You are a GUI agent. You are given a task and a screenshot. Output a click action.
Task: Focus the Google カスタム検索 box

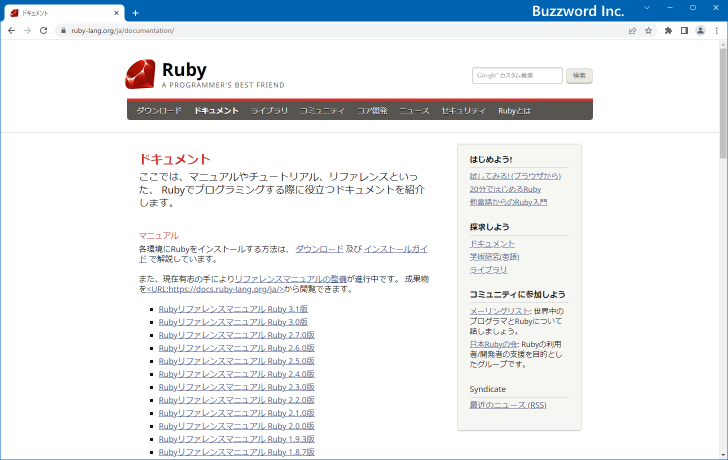coord(517,76)
